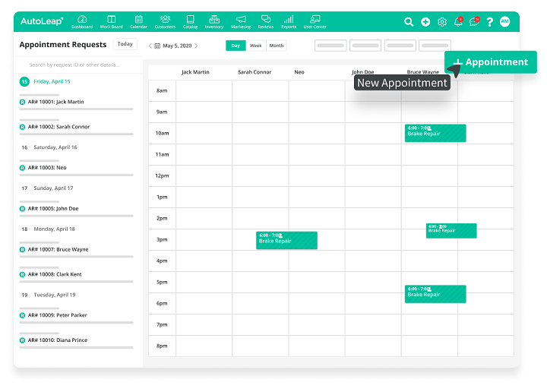Focus the request search field
This screenshot has width=547, height=392.
[x=80, y=65]
